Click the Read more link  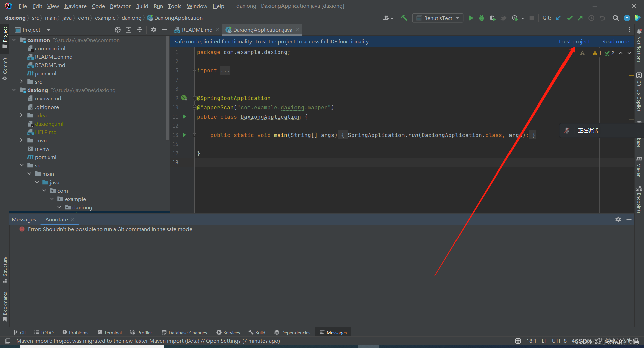tap(615, 41)
